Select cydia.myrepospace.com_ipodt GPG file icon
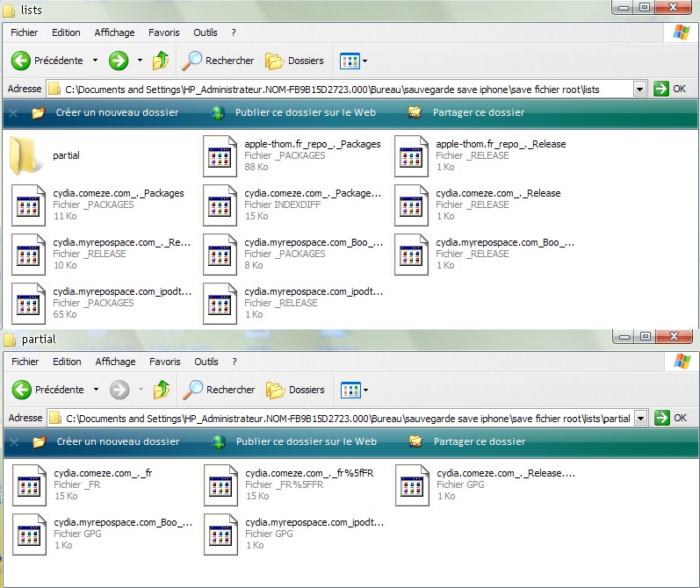The image size is (700, 588). tap(220, 534)
